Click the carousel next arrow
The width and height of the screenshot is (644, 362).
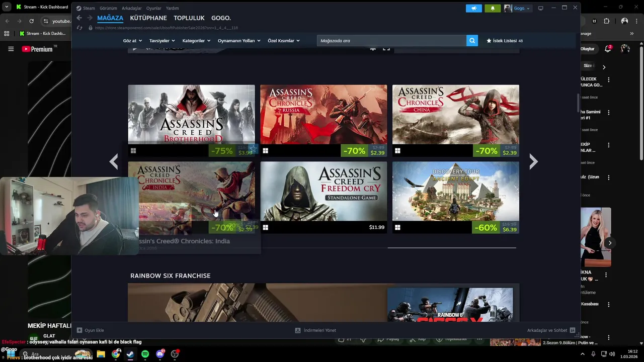click(533, 161)
